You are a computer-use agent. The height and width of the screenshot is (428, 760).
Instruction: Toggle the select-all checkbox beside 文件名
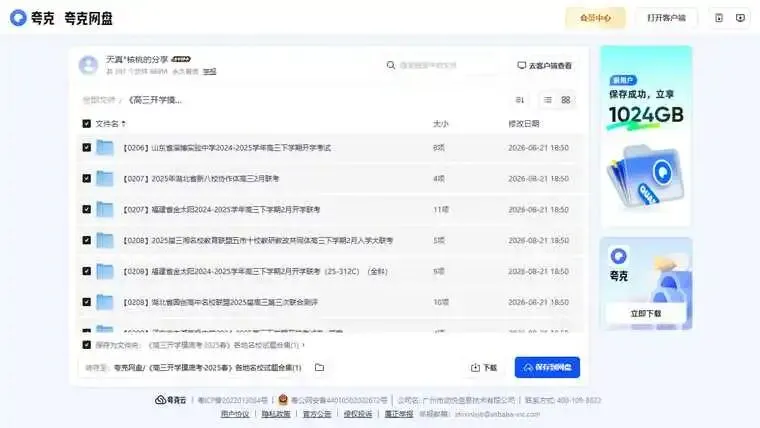(x=86, y=124)
